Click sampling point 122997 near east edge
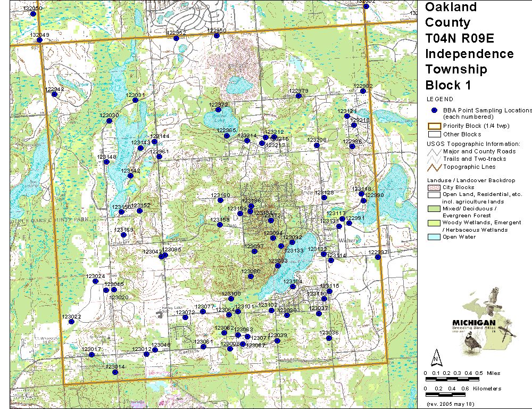Screen dimensions: 532x409 [x=378, y=257]
